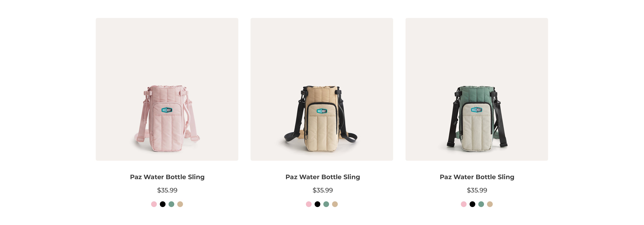
Task: Open the green bottle sling image
Action: tap(477, 89)
